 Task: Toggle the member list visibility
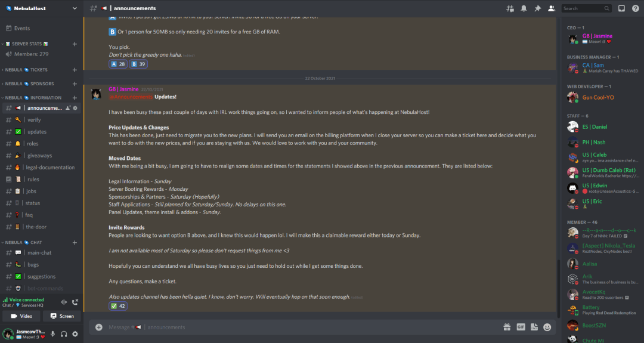click(x=552, y=8)
